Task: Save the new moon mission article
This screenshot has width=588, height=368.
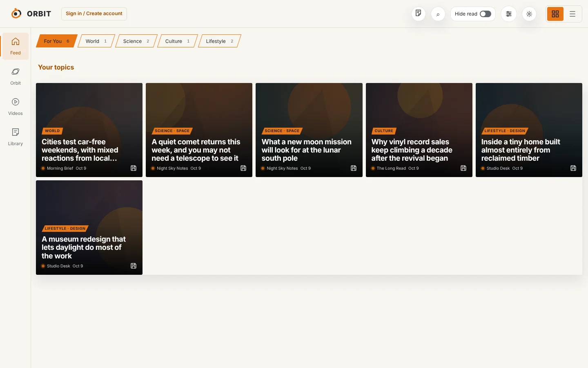Action: pos(354,168)
